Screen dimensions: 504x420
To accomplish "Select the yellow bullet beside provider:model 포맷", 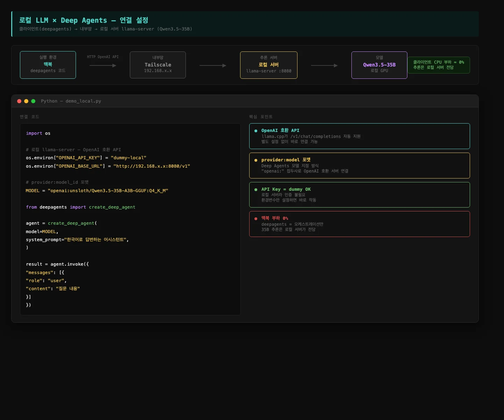I will click(255, 160).
